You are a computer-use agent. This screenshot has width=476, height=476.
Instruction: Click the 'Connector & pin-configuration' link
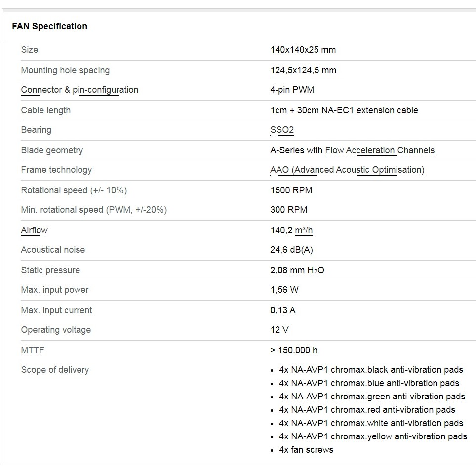79,90
